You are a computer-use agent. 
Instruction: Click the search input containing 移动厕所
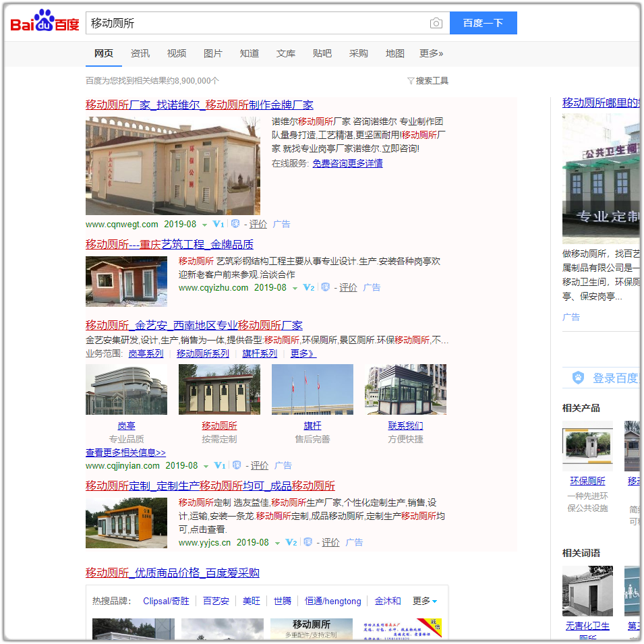coord(256,23)
